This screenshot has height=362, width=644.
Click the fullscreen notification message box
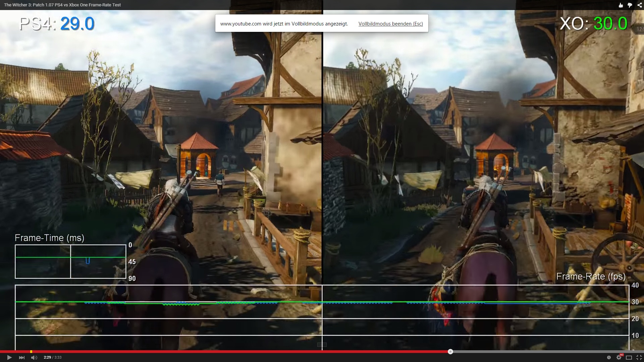(x=284, y=24)
